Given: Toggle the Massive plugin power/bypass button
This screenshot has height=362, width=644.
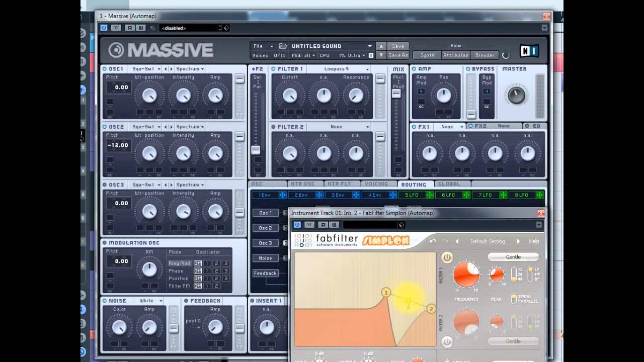Looking at the screenshot, I should tap(104, 28).
